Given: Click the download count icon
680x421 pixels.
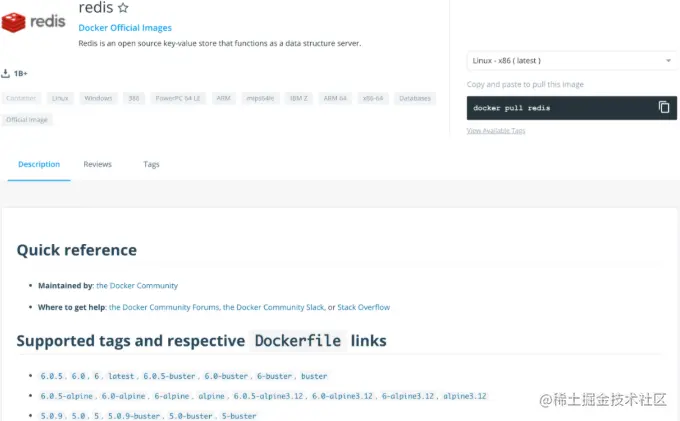Looking at the screenshot, I should pos(5,73).
